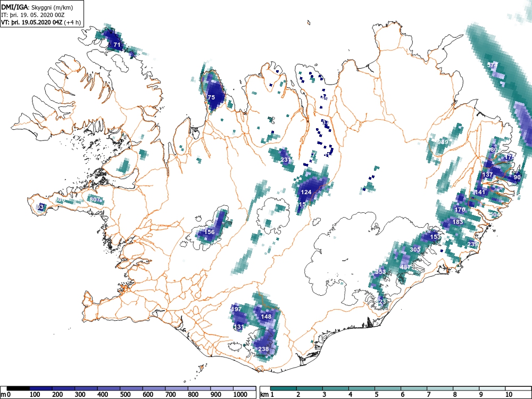Click the visibility value 487

click(x=405, y=267)
